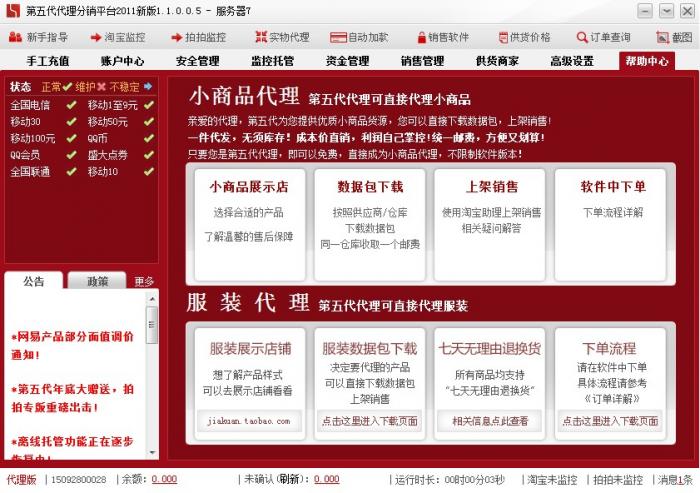Open 拍拍监控 toolbar item
The image size is (700, 493).
[x=199, y=37]
